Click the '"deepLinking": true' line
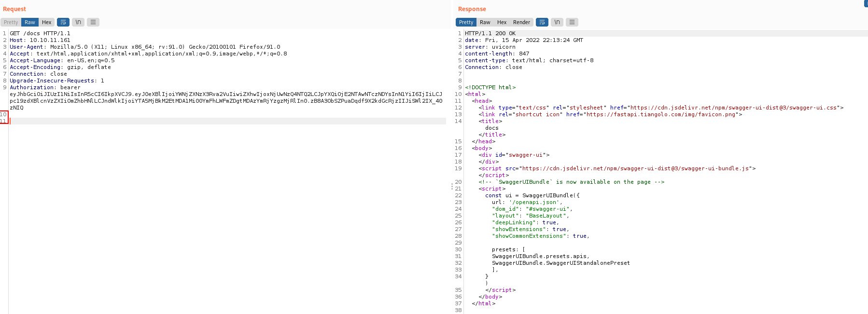The image size is (868, 314). point(525,223)
